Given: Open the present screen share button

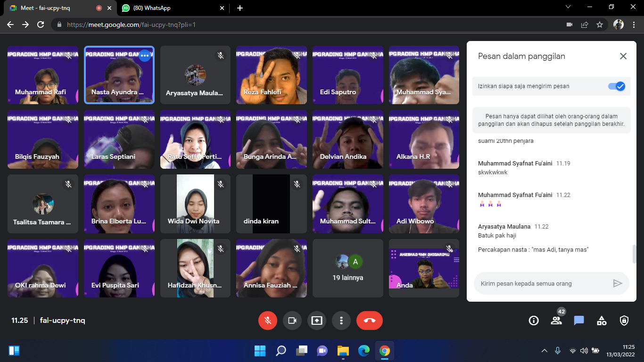Looking at the screenshot, I should tap(317, 321).
